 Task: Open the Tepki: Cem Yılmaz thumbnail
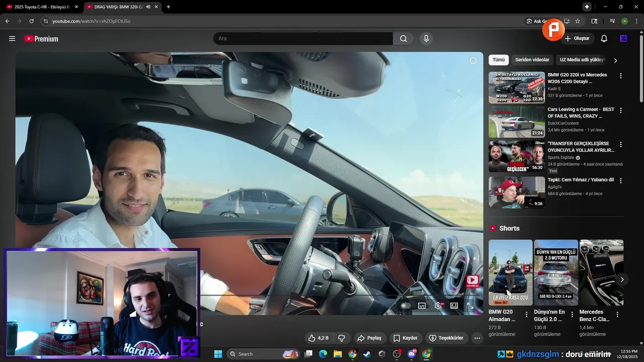pyautogui.click(x=517, y=192)
